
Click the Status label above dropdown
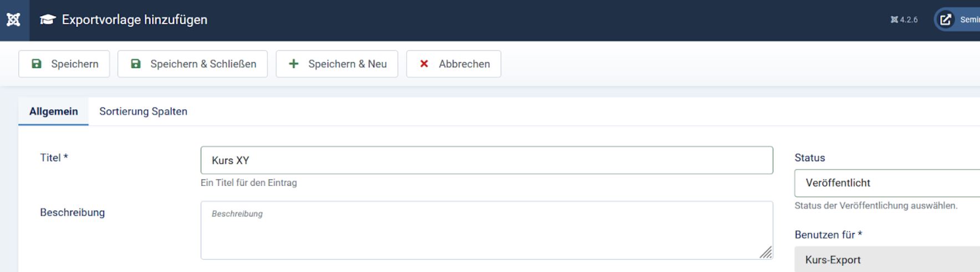[809, 158]
